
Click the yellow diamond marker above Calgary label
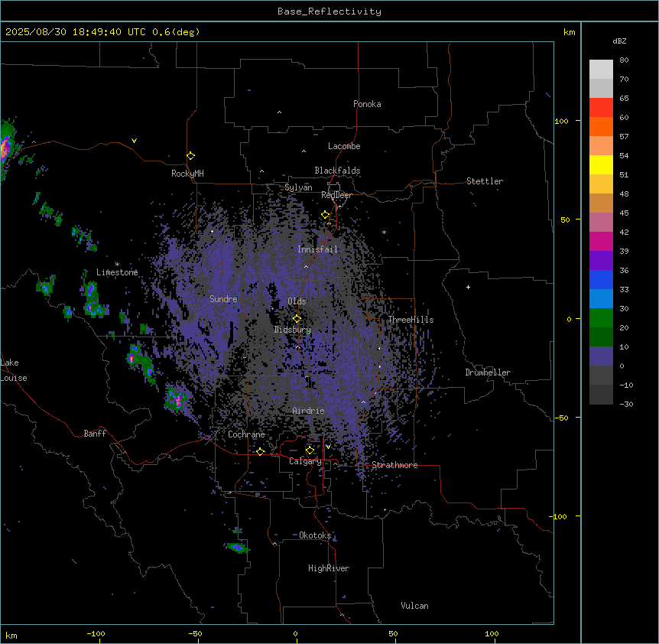(310, 450)
